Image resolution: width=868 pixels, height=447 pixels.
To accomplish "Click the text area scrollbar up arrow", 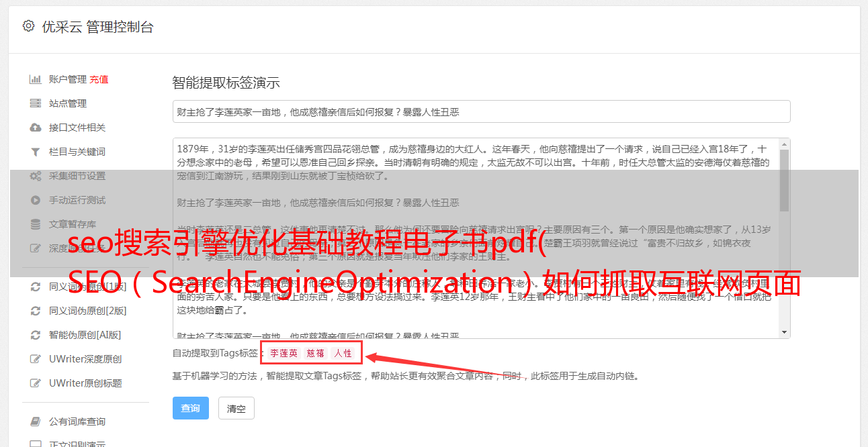I will pos(784,144).
